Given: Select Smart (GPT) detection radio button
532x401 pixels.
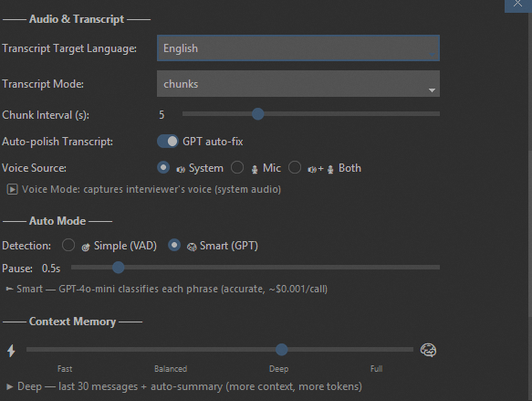Looking at the screenshot, I should coord(174,245).
